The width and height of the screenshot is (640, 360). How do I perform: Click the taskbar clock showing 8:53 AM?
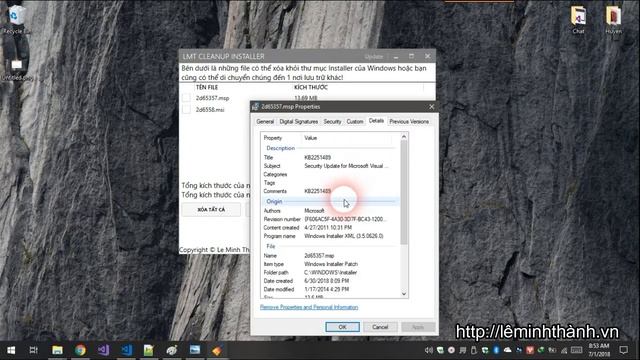[599, 350]
